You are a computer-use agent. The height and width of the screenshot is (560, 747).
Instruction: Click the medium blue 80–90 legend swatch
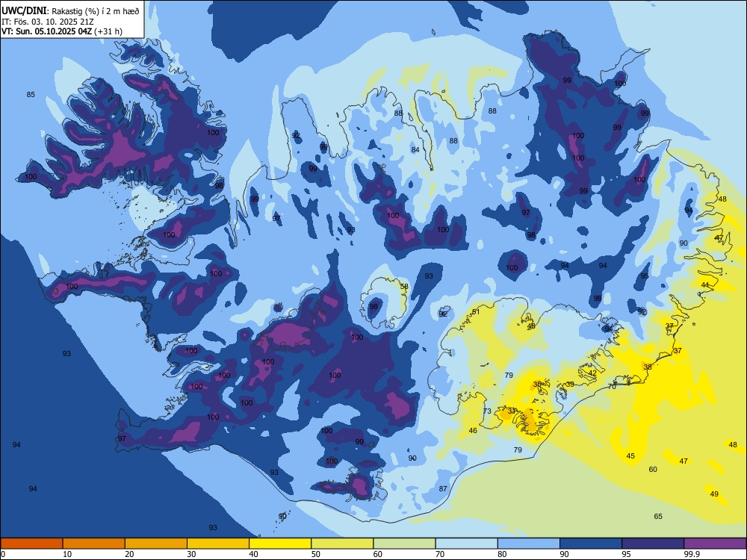529,544
